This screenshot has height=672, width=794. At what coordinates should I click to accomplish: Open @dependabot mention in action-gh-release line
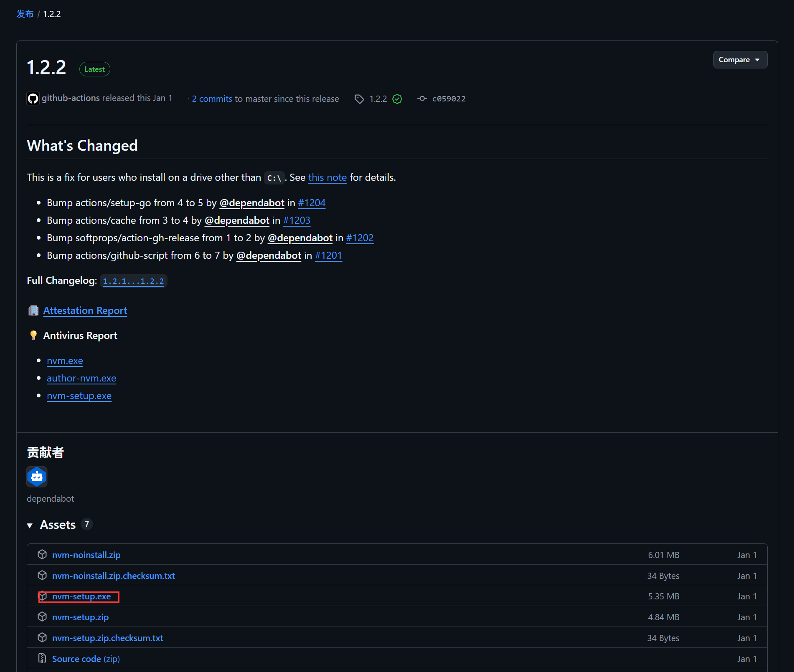300,238
